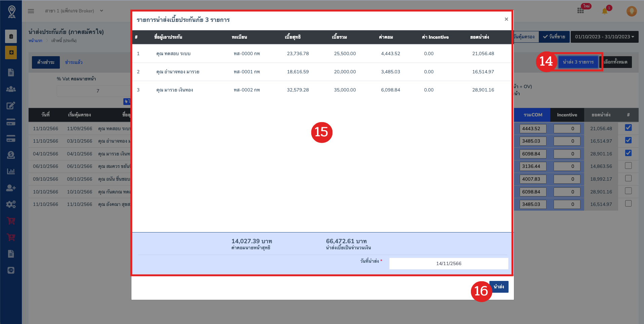644x324 pixels.
Task: Switch to the ค้างชำระ tab
Action: point(46,62)
